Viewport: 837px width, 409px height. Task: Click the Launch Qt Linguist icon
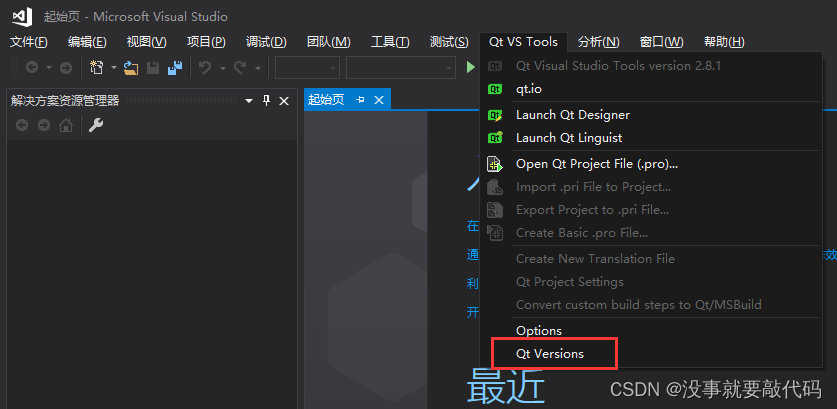coord(495,137)
